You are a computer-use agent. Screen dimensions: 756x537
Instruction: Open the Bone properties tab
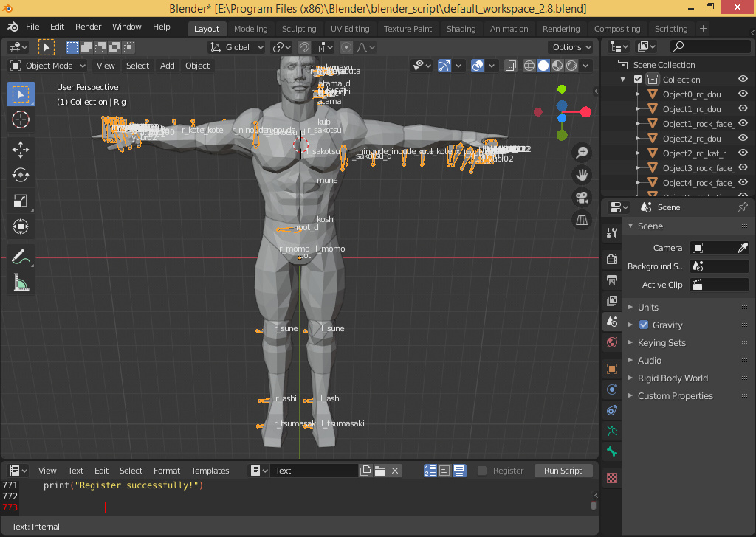point(612,451)
